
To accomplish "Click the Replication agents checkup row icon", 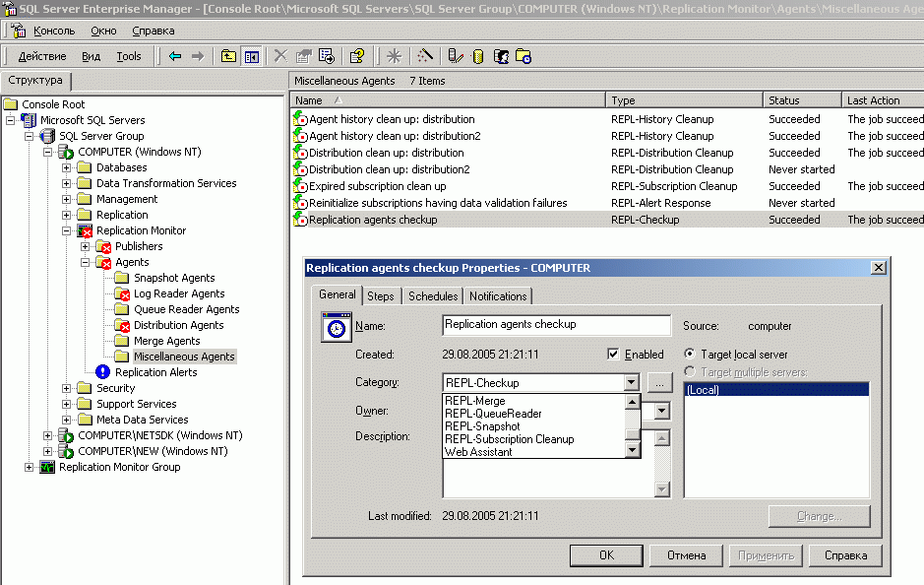I will pos(300,220).
